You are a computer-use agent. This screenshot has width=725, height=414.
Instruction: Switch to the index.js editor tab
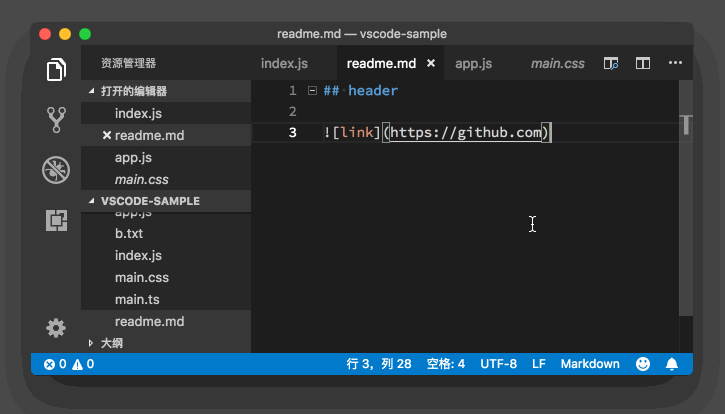[x=284, y=64]
